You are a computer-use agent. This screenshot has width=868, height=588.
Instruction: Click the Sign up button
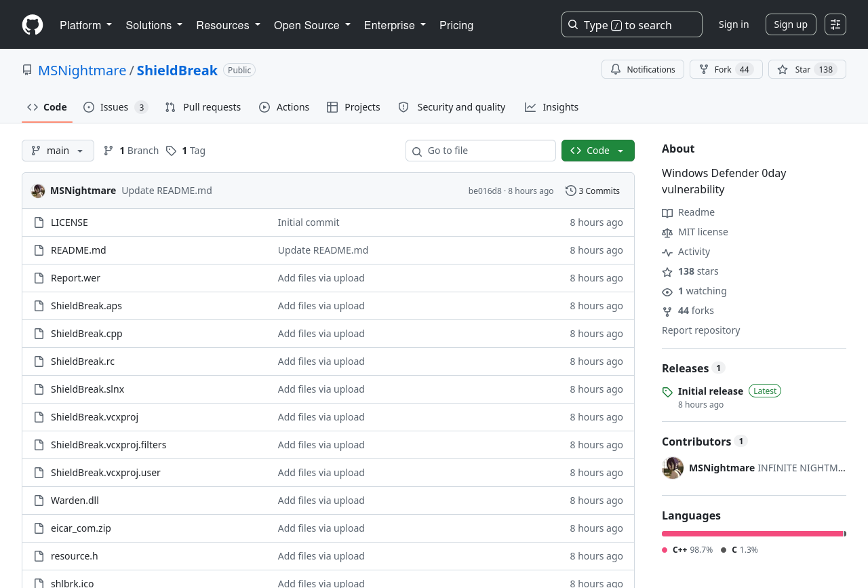791,24
